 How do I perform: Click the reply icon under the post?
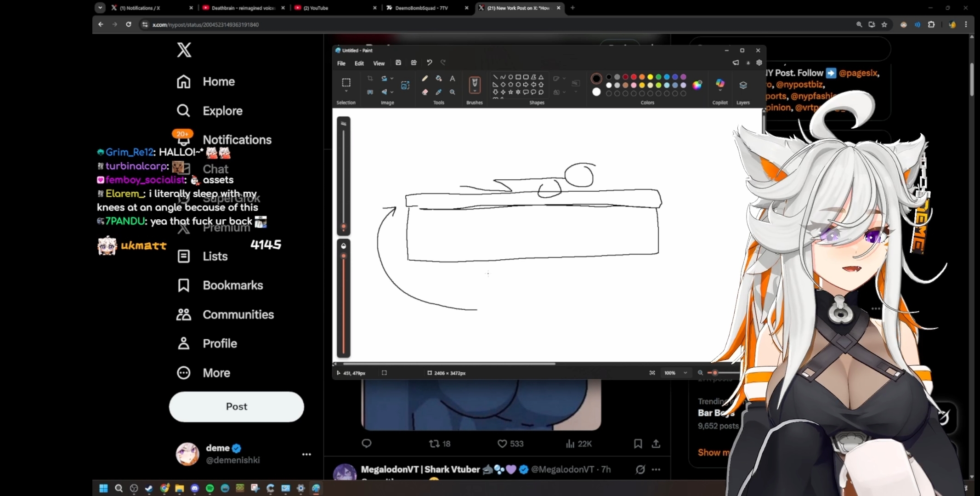[366, 444]
